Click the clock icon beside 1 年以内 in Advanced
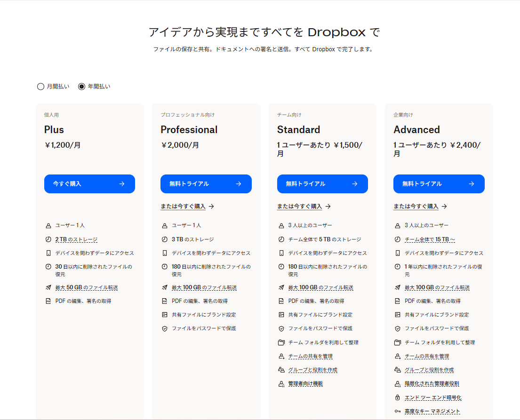 (x=397, y=267)
